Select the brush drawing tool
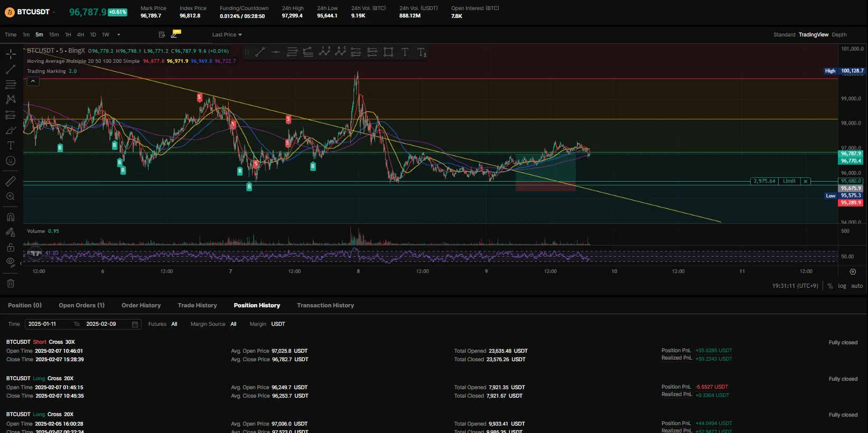Screen dimensions: 868x433 pos(11,130)
